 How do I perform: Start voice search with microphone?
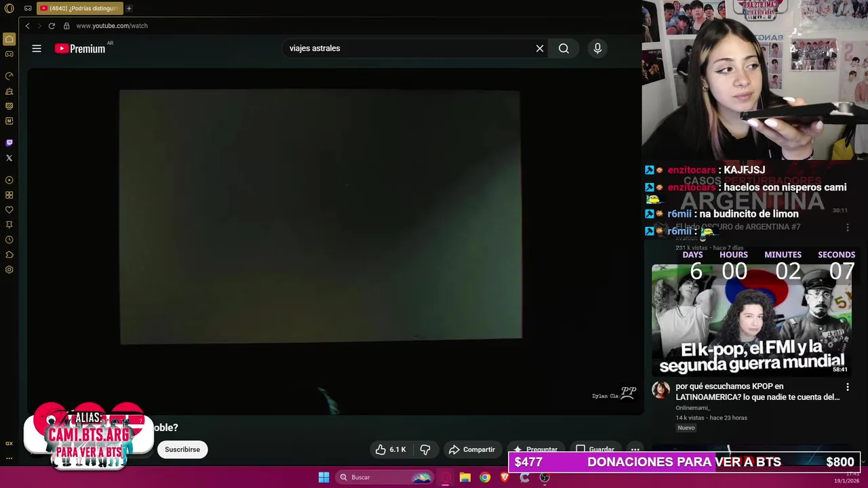[x=597, y=48]
